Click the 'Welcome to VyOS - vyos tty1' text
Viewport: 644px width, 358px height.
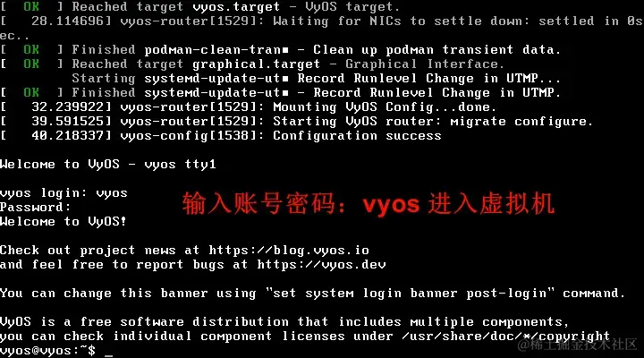tap(108, 165)
